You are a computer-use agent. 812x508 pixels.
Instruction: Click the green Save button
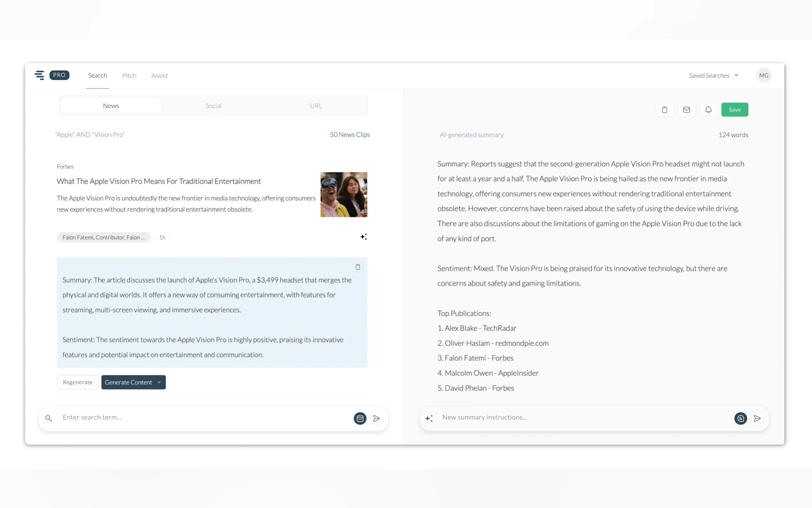click(x=734, y=109)
